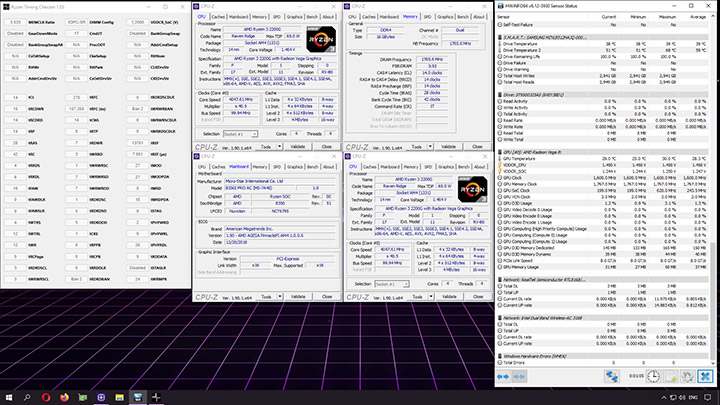Show hidden system tray icons chevron
The height and width of the screenshot is (405, 720).
pos(664,398)
